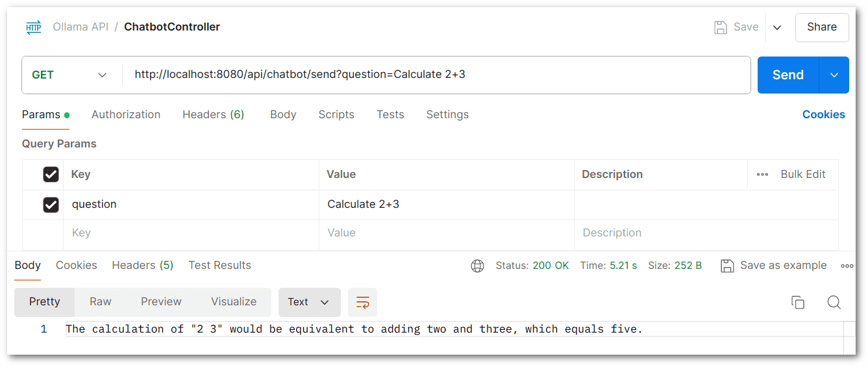The width and height of the screenshot is (868, 367).
Task: Uncheck the question parameter checkbox
Action: coord(51,205)
